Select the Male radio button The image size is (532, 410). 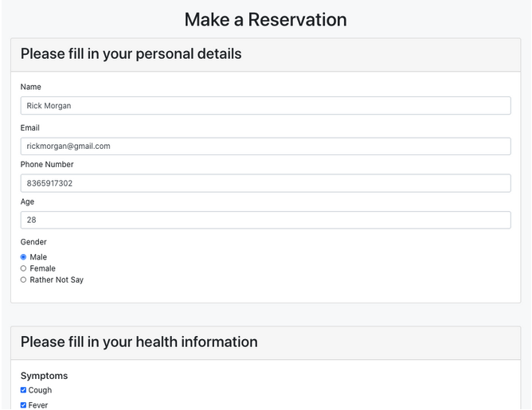[x=24, y=257]
